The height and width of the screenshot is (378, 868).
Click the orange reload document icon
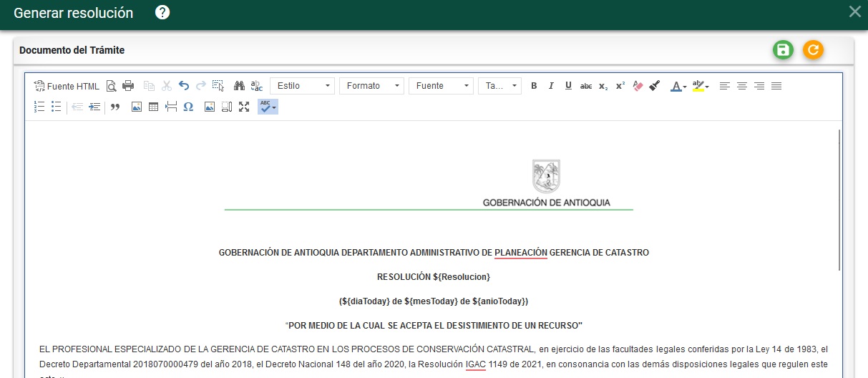pyautogui.click(x=813, y=50)
